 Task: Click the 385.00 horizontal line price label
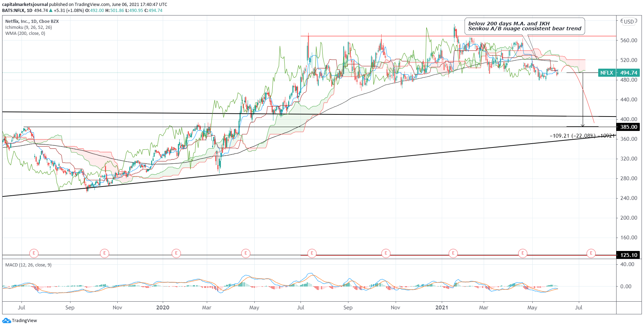(629, 127)
